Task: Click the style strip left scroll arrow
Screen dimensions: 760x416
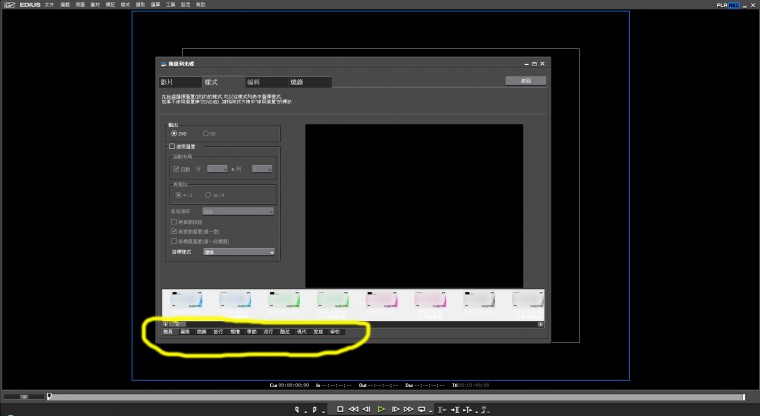Action: coord(165,324)
